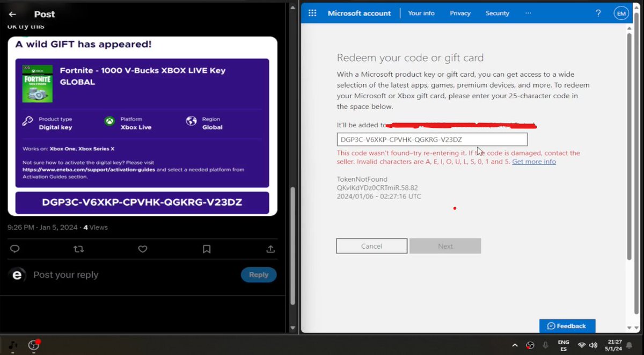Open the taskbar app with red dot
This screenshot has height=355, width=644.
tap(34, 345)
